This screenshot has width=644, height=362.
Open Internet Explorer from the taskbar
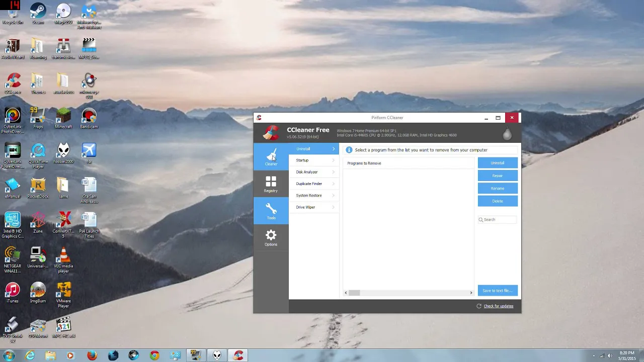pos(30,355)
